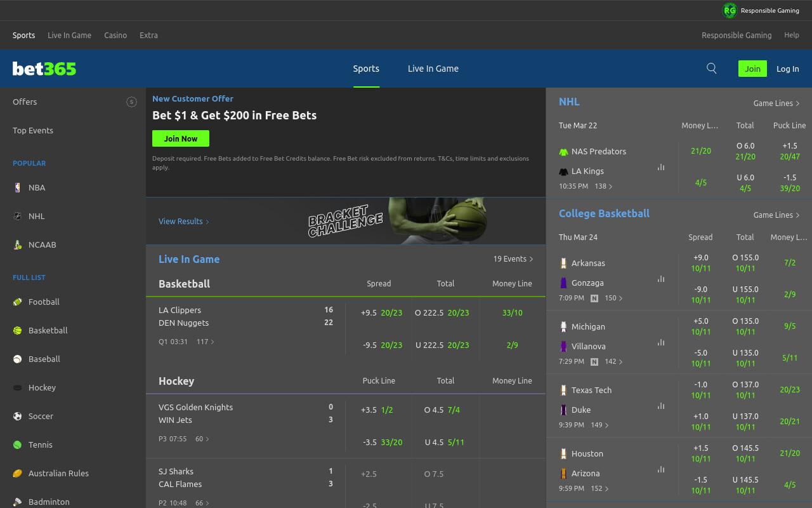Image resolution: width=812 pixels, height=508 pixels.
Task: Open 138 more markets for Predators vs Kings
Action: click(603, 186)
